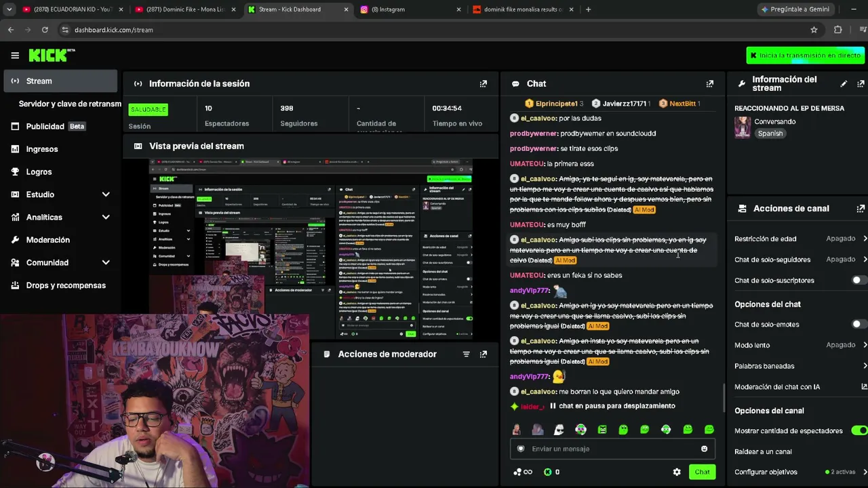Open Modo lento options
Image resolution: width=868 pixels, height=488 pixels.
[800, 345]
